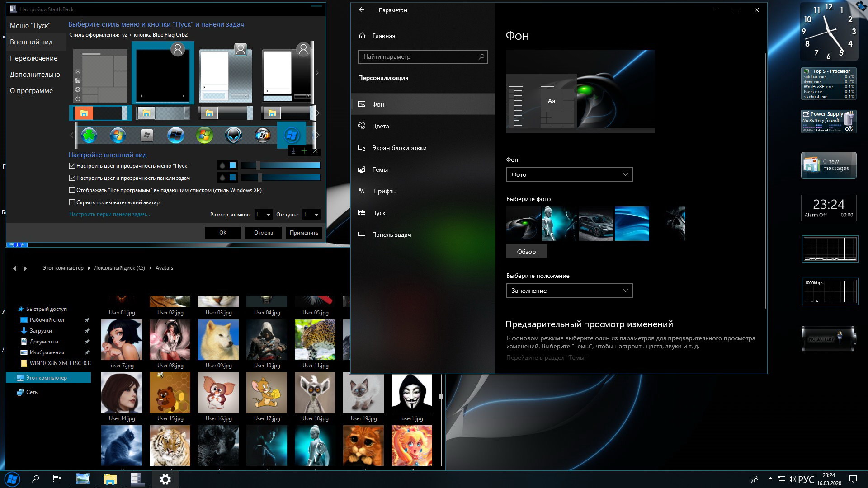
Task: Enable hide user avatar checkbox
Action: click(x=72, y=202)
